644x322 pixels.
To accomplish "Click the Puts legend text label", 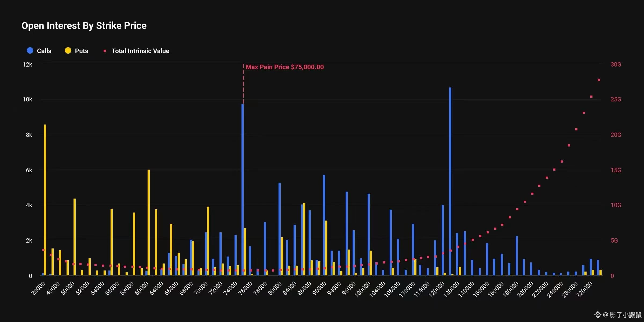I will click(x=82, y=51).
